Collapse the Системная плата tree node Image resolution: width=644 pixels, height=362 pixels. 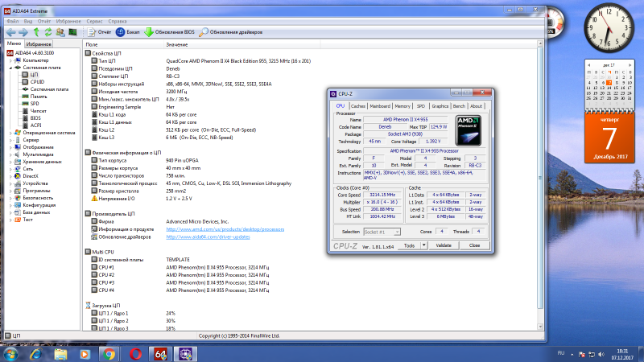[x=12, y=68]
